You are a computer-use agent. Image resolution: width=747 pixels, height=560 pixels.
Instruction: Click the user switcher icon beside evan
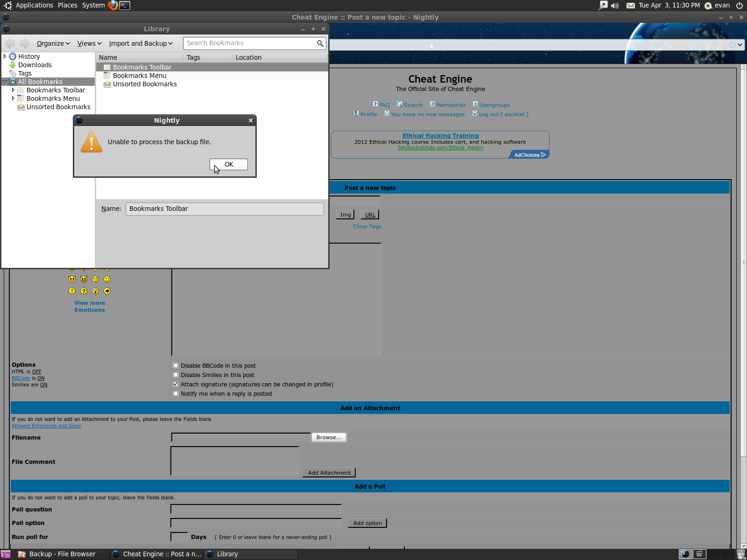pos(708,6)
